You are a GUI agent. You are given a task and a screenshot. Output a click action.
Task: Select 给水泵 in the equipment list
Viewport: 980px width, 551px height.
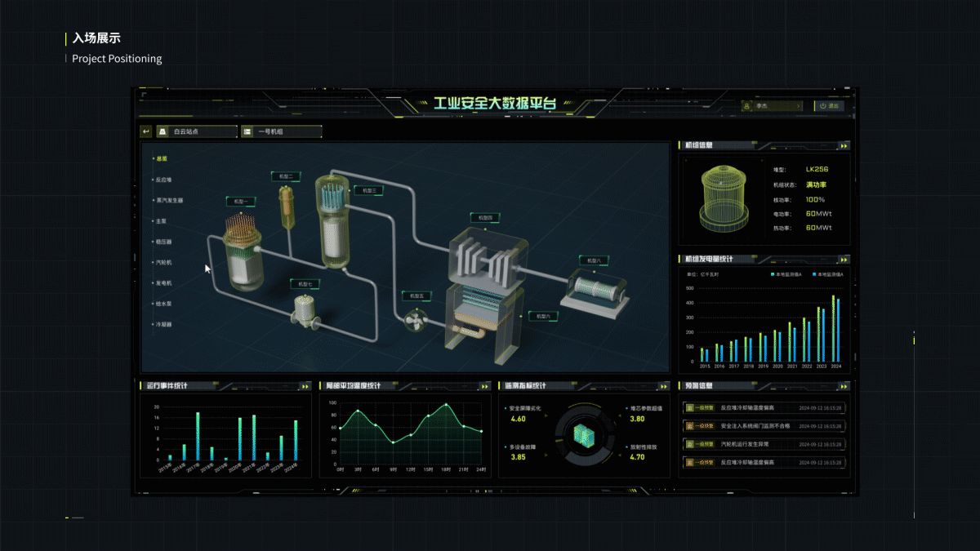[163, 304]
